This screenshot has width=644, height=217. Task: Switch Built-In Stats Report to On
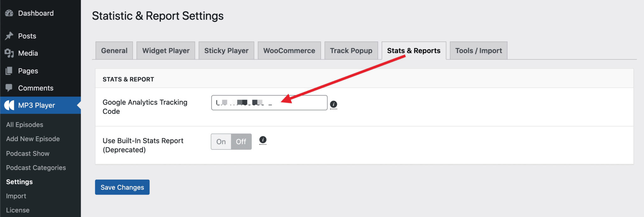221,142
